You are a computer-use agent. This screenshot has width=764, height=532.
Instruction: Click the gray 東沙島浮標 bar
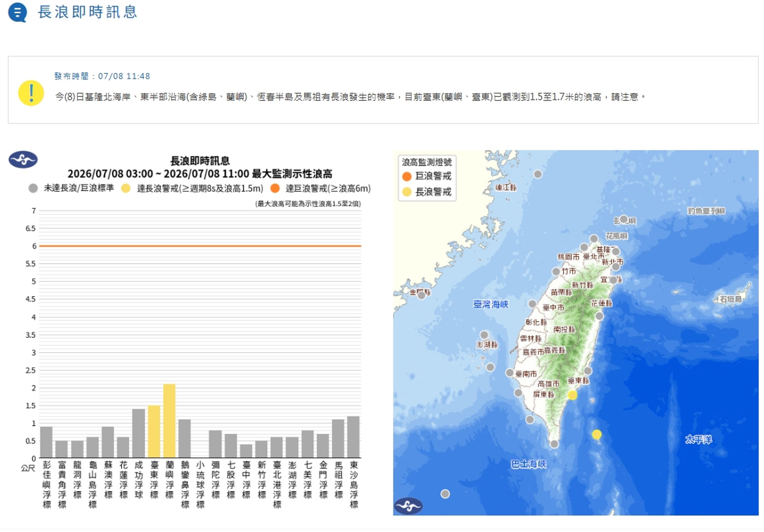[353, 437]
